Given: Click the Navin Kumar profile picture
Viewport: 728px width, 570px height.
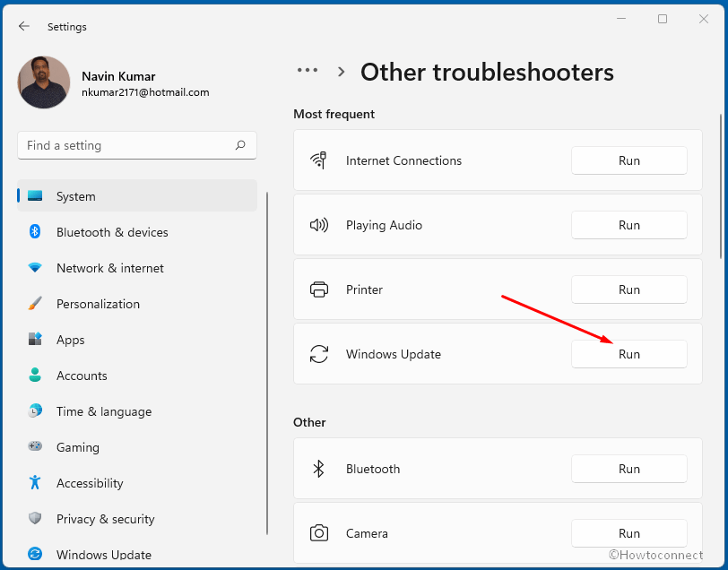Looking at the screenshot, I should [44, 82].
